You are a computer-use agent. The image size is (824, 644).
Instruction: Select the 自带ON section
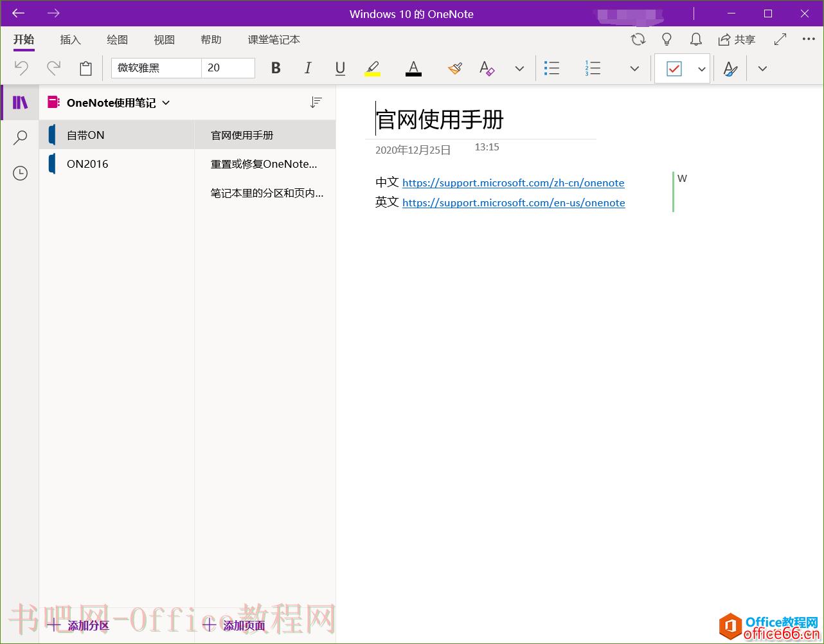117,135
